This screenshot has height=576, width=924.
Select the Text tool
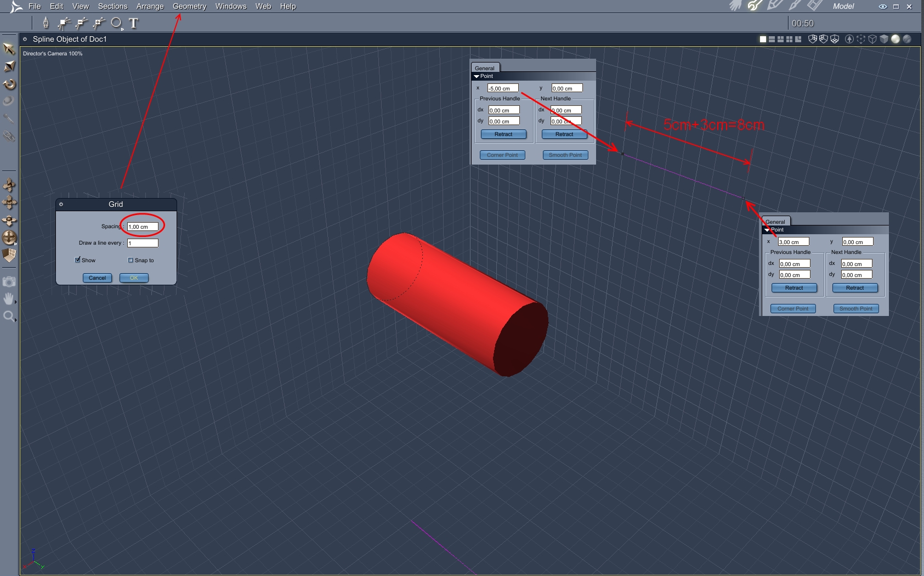coord(133,22)
